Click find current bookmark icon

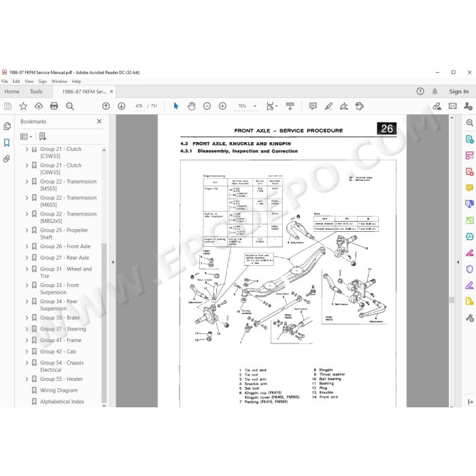click(43, 137)
